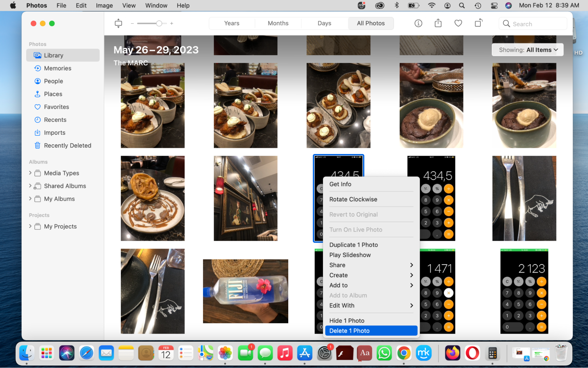
Task: Click the Rotate toolbar icon
Action: [479, 23]
